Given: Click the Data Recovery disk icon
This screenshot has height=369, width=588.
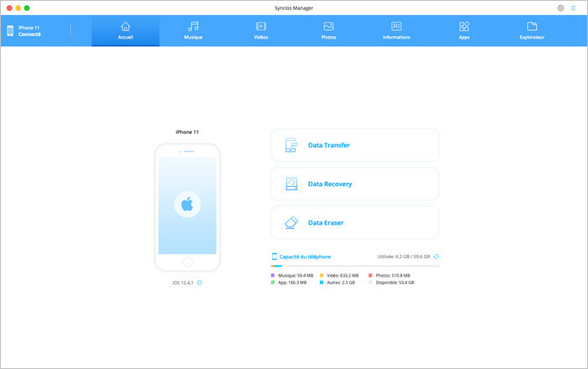Looking at the screenshot, I should pos(291,184).
